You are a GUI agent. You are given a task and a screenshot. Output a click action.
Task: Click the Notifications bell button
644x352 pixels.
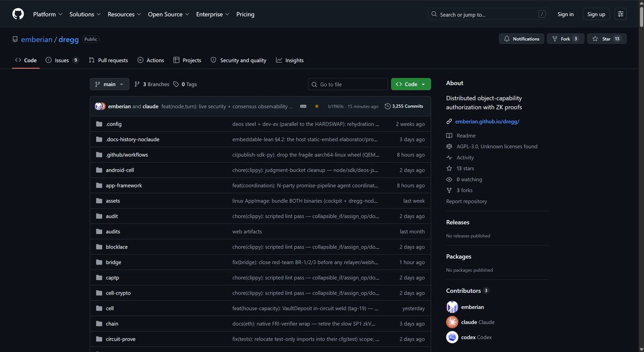pos(521,39)
